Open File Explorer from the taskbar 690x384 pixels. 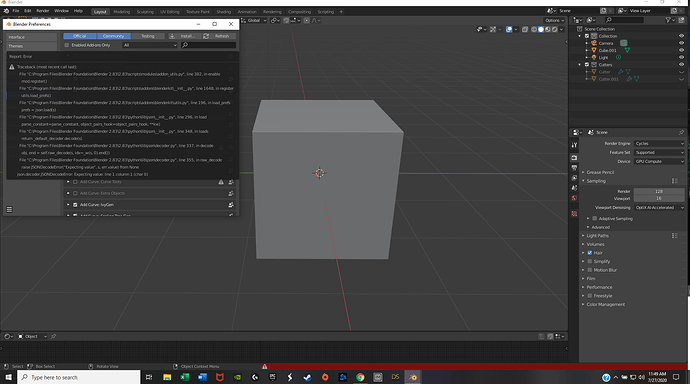point(167,377)
